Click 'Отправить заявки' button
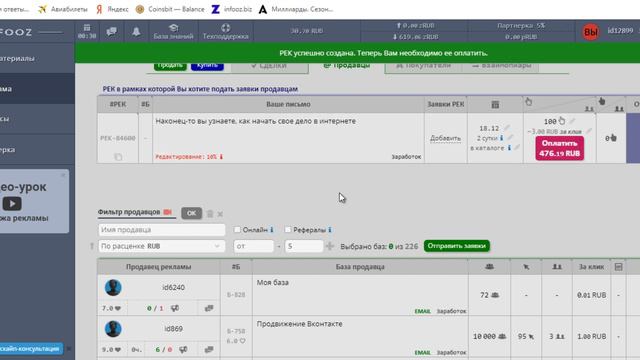 pos(457,246)
